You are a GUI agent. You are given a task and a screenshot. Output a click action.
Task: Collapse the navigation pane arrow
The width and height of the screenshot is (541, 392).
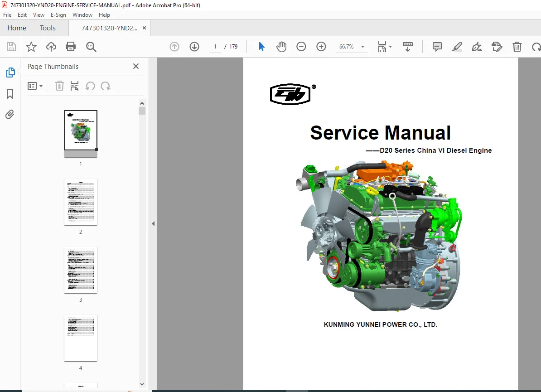coord(153,223)
